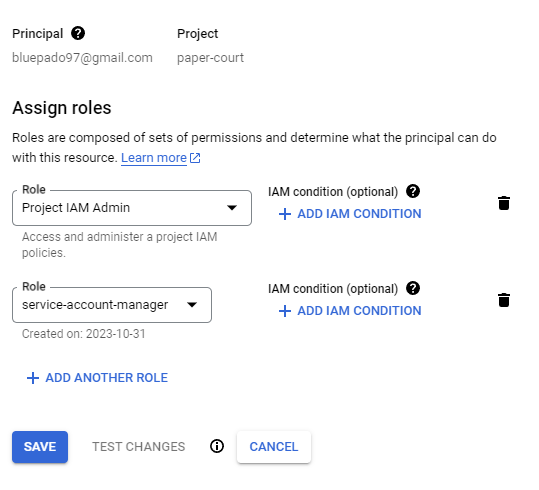Open the Learn more link
Screen dimensions: 539x490
154,158
